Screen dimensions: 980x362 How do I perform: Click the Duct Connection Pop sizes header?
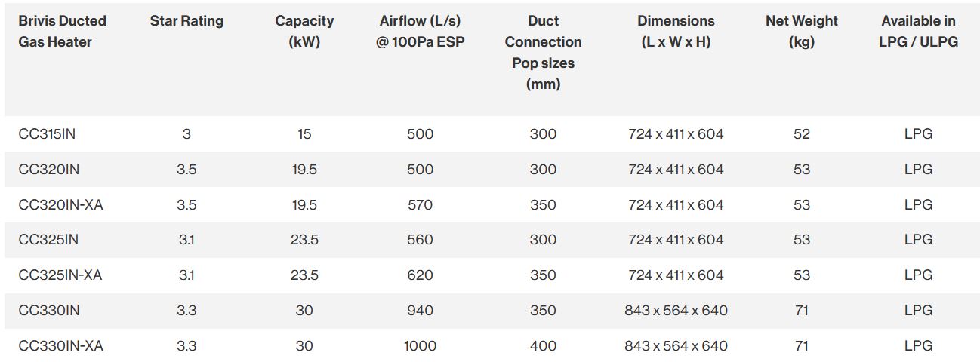click(543, 53)
